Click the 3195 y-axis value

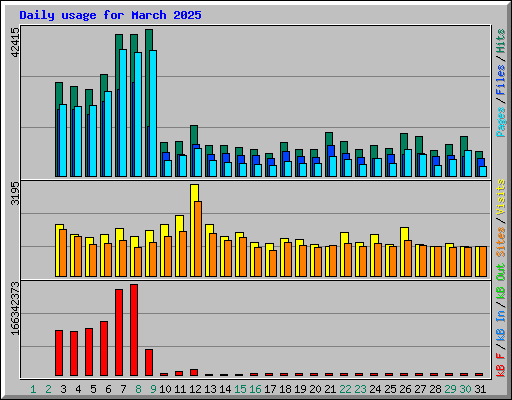pos(15,193)
